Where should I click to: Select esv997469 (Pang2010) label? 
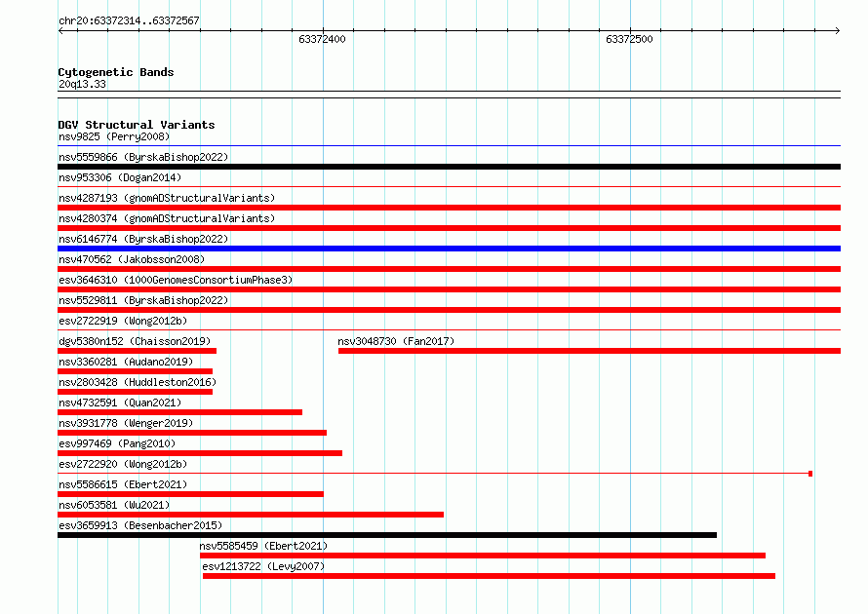point(117,443)
